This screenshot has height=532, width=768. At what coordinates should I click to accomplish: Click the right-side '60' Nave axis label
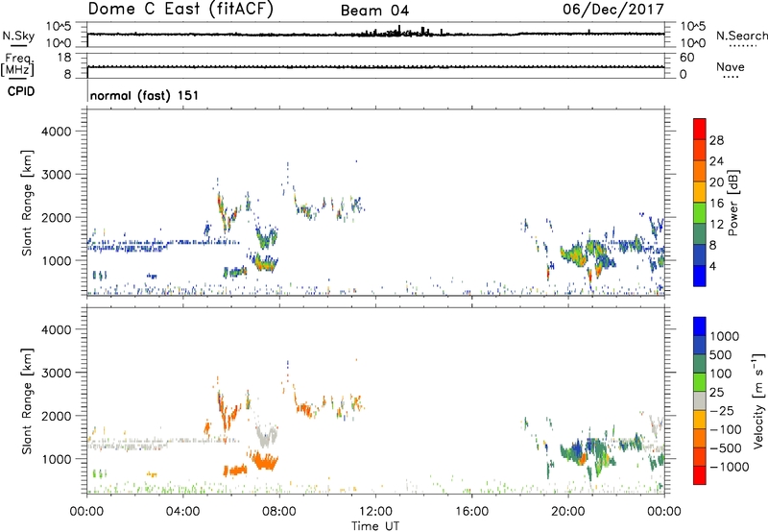[x=686, y=58]
